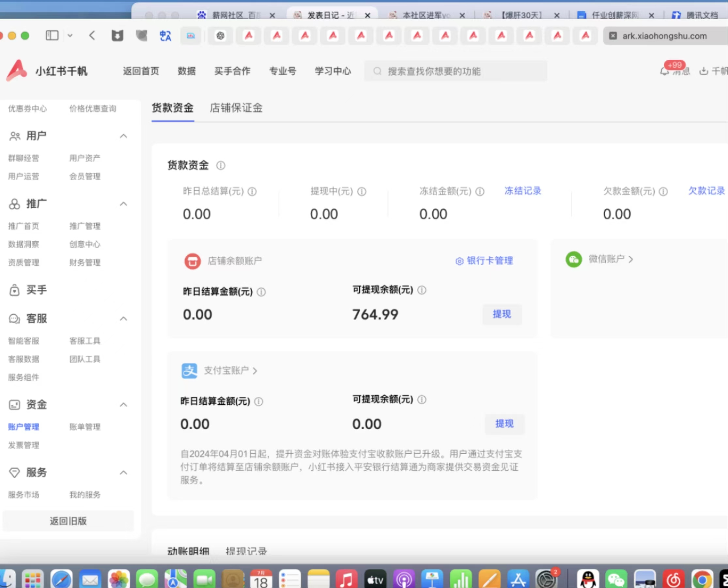Collapse the 用户 sidebar section
The height and width of the screenshot is (588, 728).
click(123, 136)
